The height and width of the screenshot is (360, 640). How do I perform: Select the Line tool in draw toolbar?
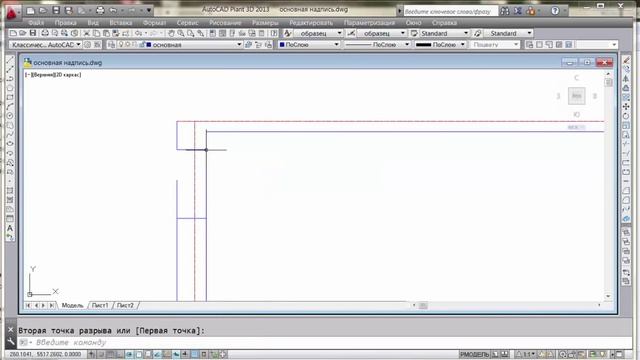point(10,60)
